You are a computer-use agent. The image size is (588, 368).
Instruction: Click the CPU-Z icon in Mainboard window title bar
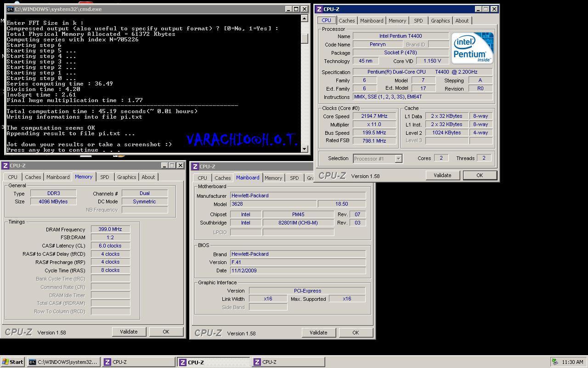point(195,167)
